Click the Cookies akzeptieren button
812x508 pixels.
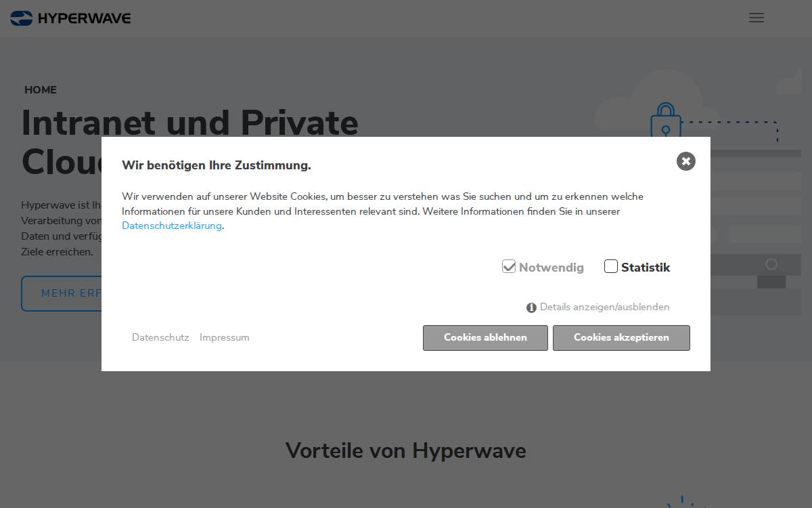click(x=621, y=338)
